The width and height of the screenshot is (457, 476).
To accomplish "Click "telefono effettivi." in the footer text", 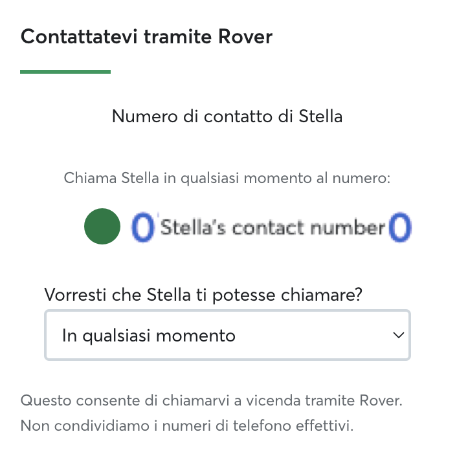I will [293, 426].
